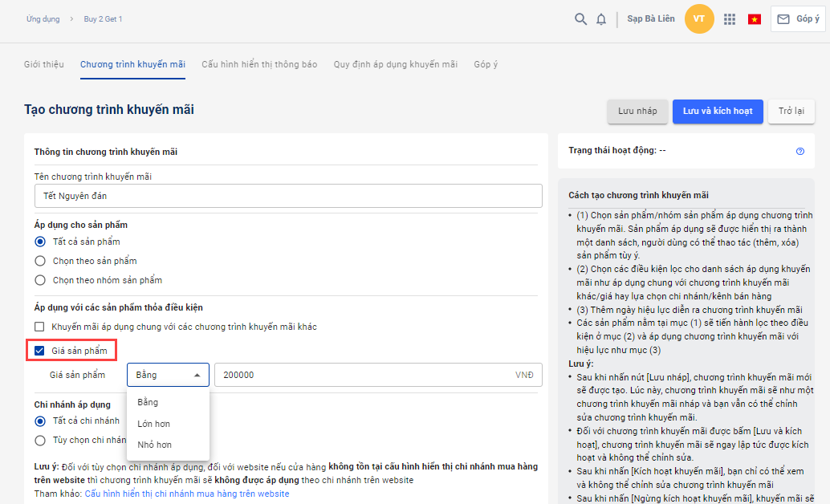The height and width of the screenshot is (504, 830).
Task: Open the apps grid menu
Action: pos(730,19)
